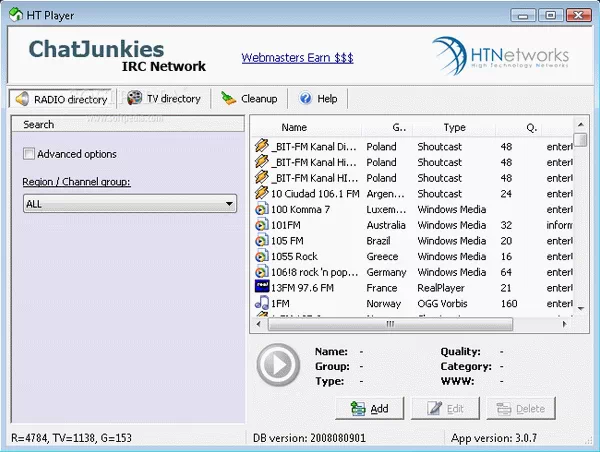The height and width of the screenshot is (452, 600).
Task: Click the RealPlayer icon for 13FM 97.6 FM
Action: coord(262,286)
